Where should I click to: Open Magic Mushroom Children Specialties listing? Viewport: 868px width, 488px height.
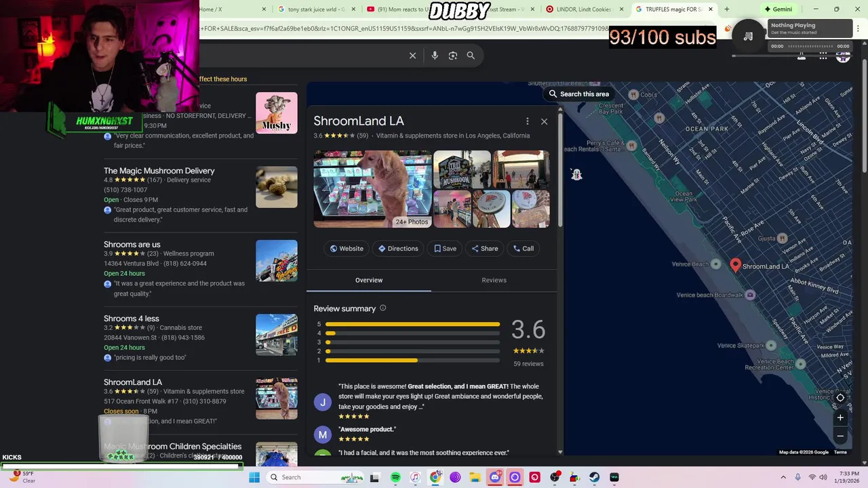point(172,447)
